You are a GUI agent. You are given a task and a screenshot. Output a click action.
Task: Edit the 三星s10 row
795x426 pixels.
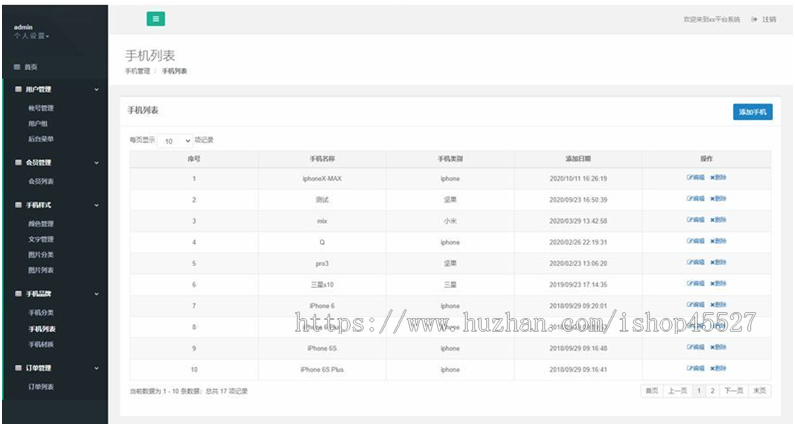(x=696, y=283)
